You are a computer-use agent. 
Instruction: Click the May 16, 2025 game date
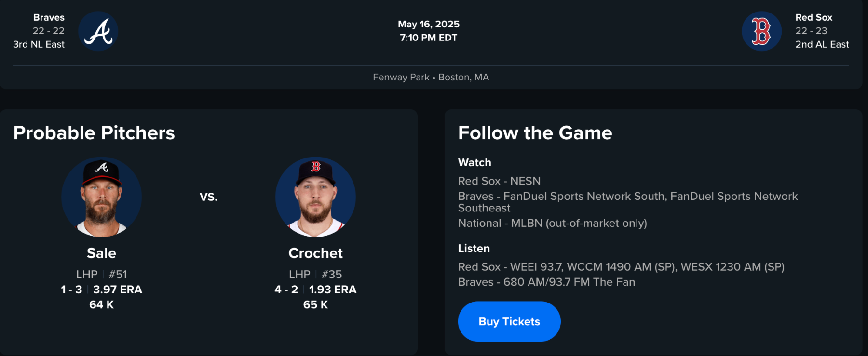tap(428, 24)
